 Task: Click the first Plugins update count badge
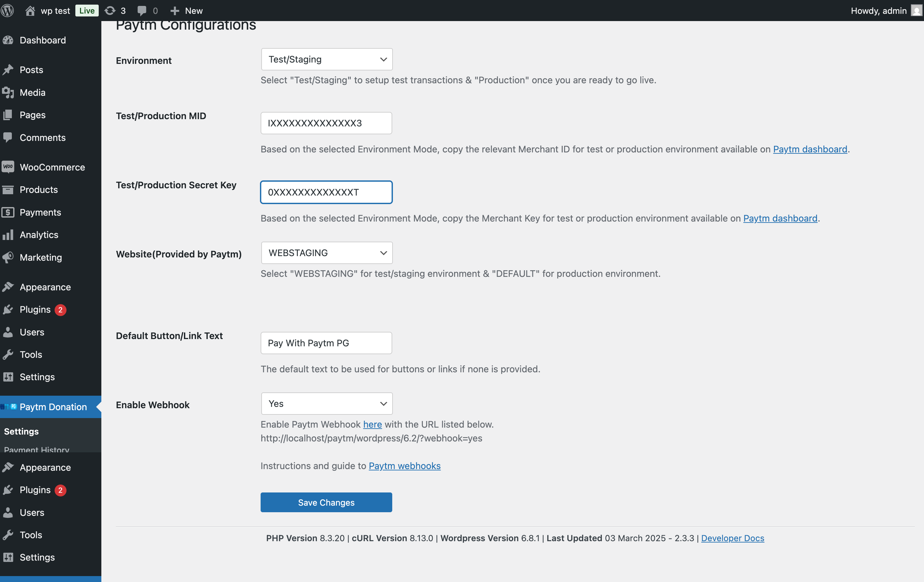[x=60, y=309]
